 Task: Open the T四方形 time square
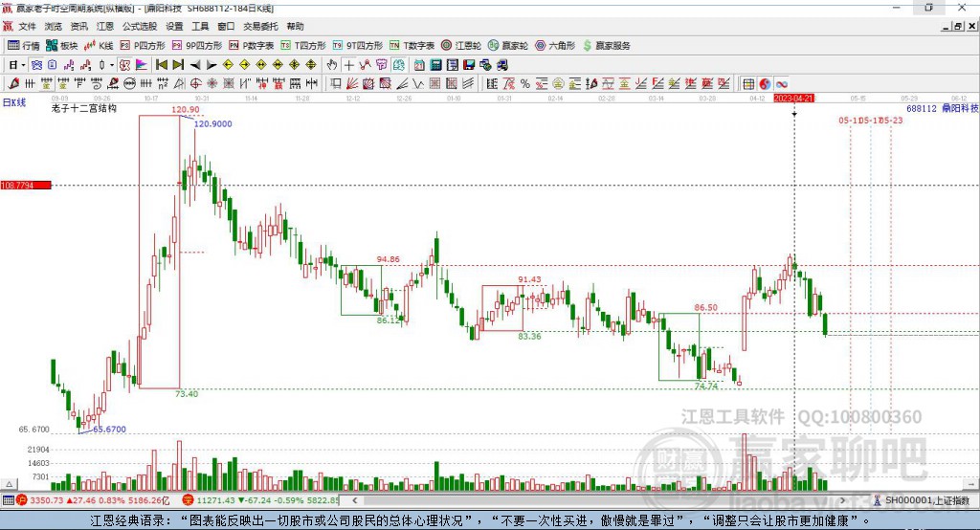point(303,46)
